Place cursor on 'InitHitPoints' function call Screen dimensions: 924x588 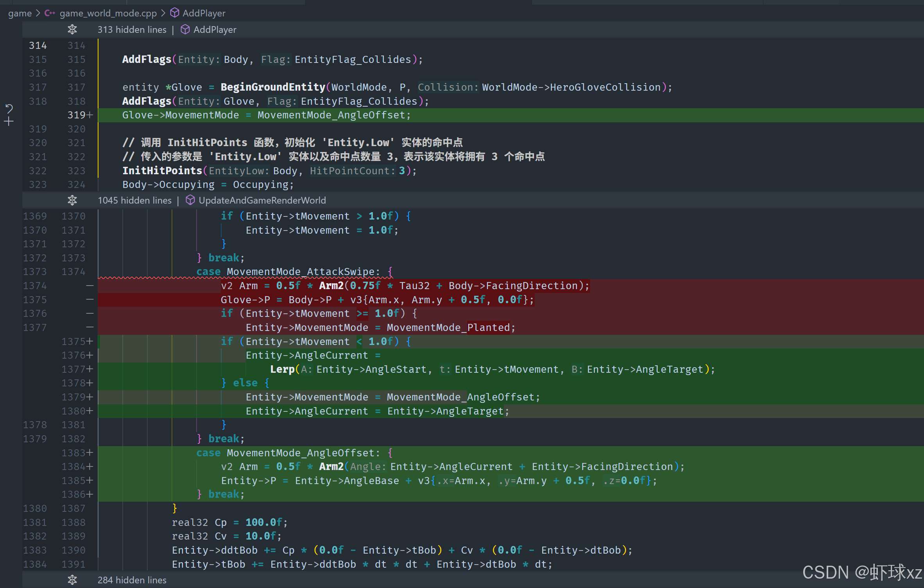click(x=162, y=171)
